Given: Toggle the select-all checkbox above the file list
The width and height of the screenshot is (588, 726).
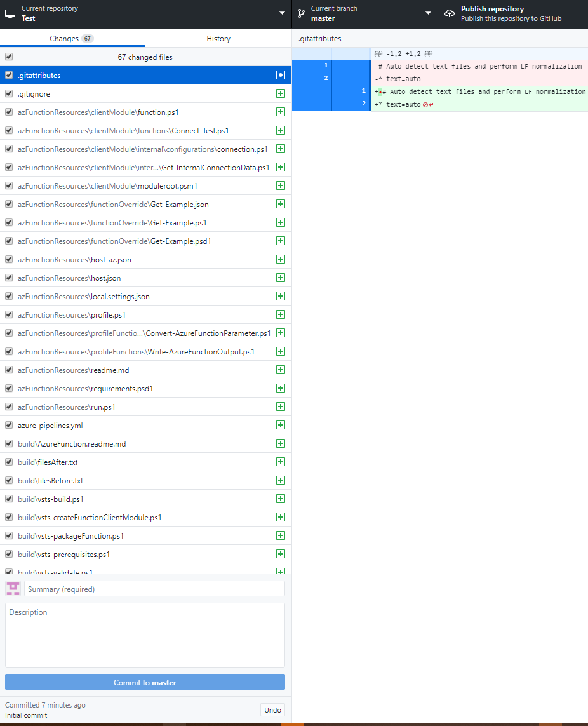Looking at the screenshot, I should point(8,57).
